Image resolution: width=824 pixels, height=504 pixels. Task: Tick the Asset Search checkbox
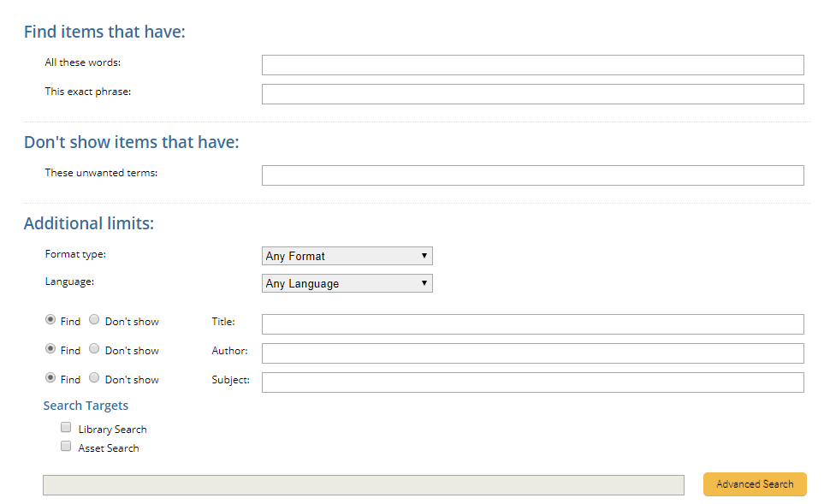pos(66,447)
